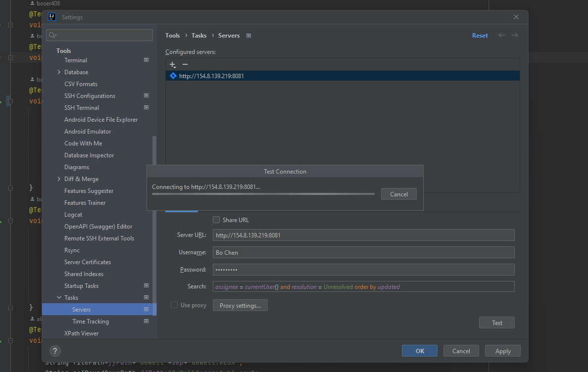588x372 pixels.
Task: Open Diagrams settings
Action: (x=77, y=167)
